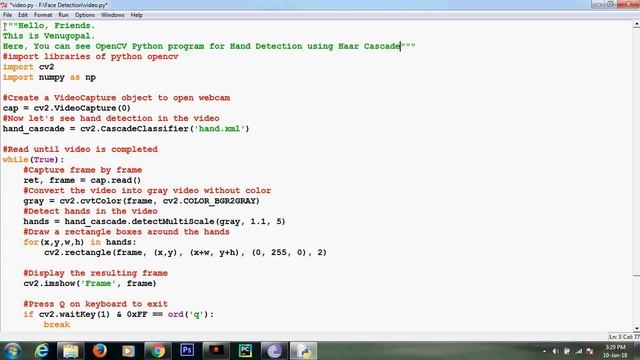
Task: Click comment '#import libraries of python opencv'
Action: (90, 57)
